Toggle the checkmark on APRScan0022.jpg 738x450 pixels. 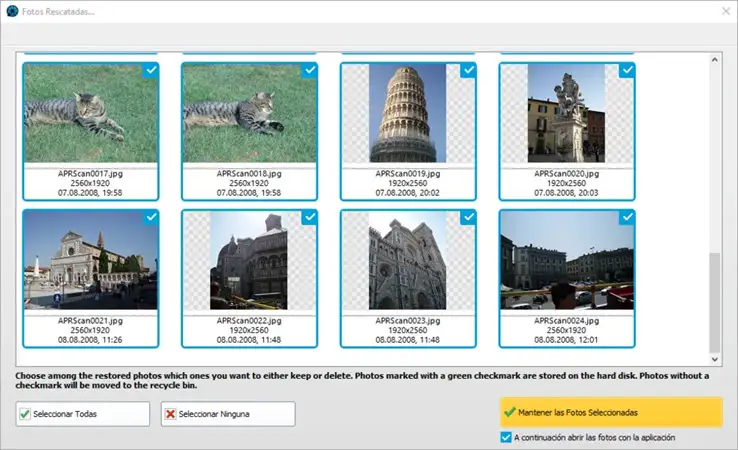point(310,217)
